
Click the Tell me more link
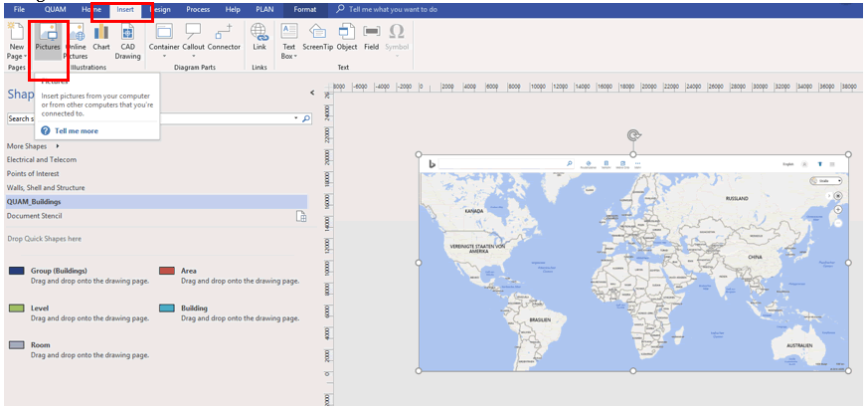77,130
